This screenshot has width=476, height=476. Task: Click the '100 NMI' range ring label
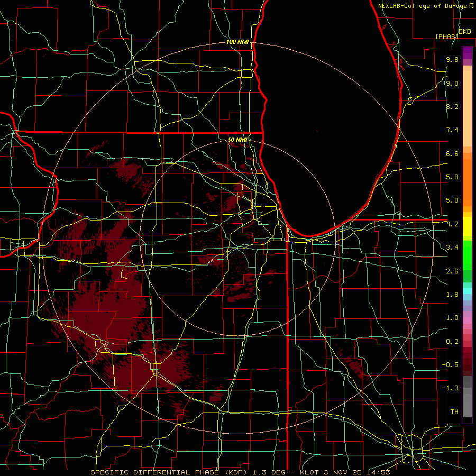click(237, 42)
